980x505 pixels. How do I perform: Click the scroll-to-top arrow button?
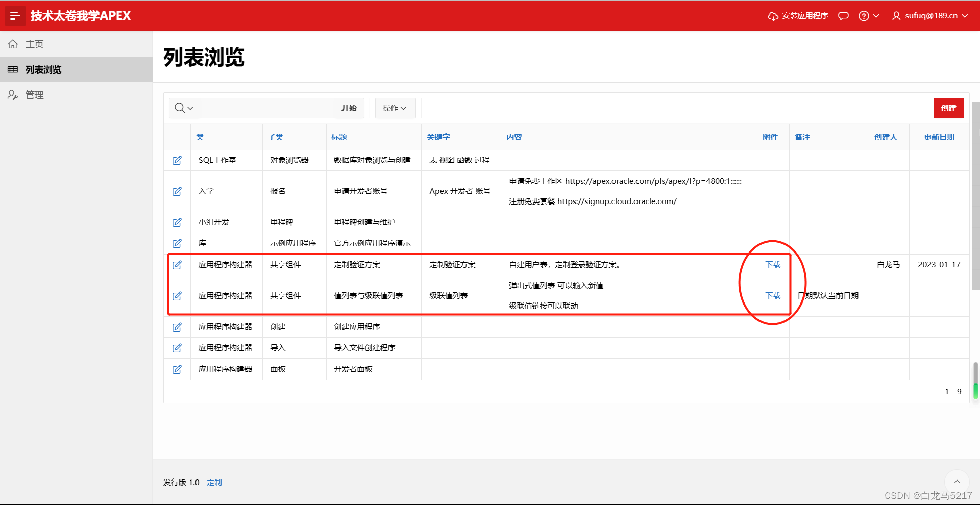point(957,482)
